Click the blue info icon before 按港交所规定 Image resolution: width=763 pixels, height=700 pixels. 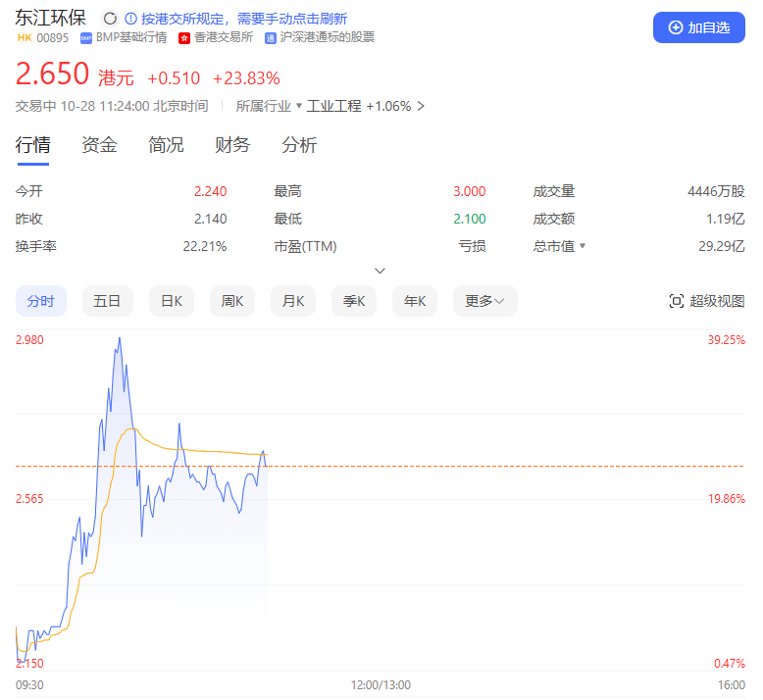pyautogui.click(x=131, y=19)
